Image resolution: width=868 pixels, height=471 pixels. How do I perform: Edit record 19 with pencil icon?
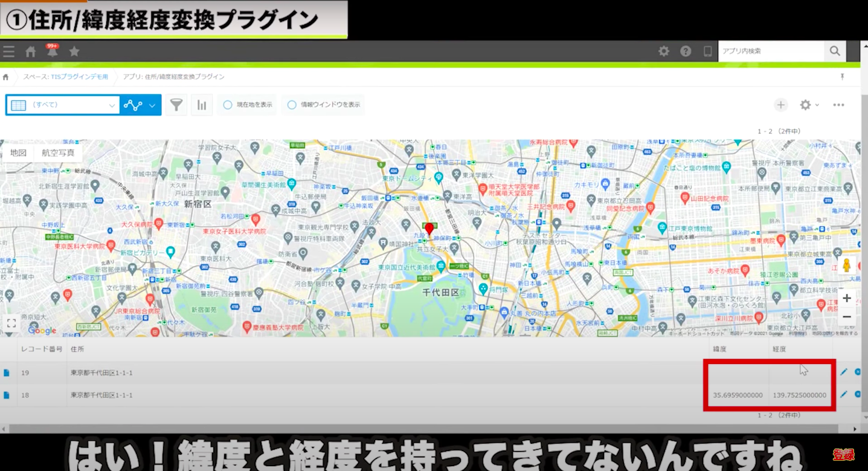tap(844, 372)
